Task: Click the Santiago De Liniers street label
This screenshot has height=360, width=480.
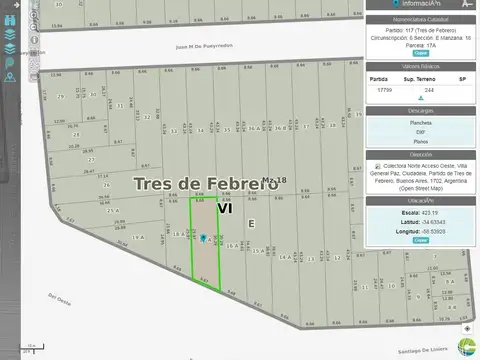Action: [422, 350]
